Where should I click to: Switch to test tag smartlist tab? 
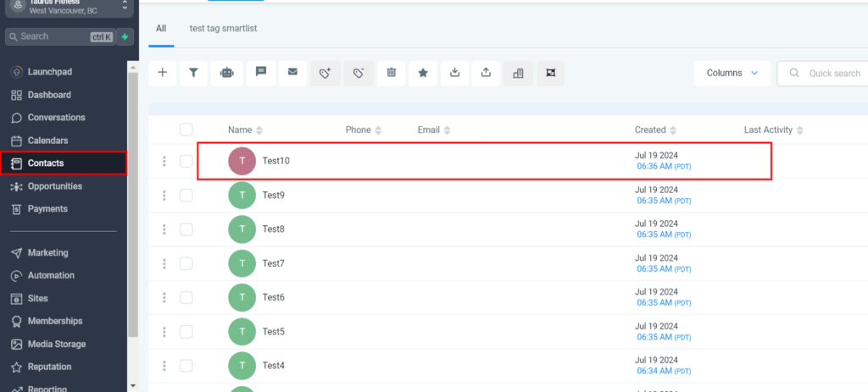[x=223, y=29]
